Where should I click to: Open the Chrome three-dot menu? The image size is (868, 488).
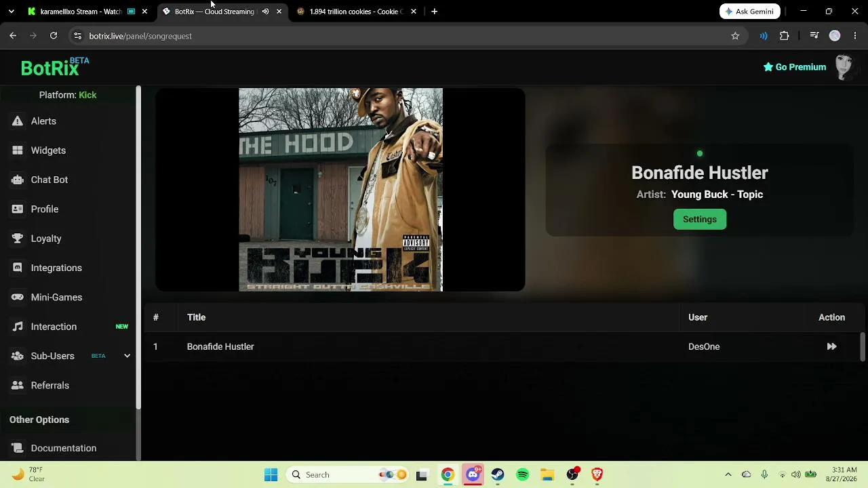click(x=855, y=36)
